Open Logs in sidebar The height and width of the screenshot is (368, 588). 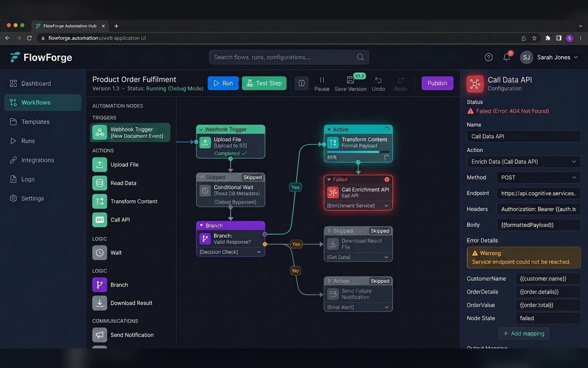(x=43, y=179)
